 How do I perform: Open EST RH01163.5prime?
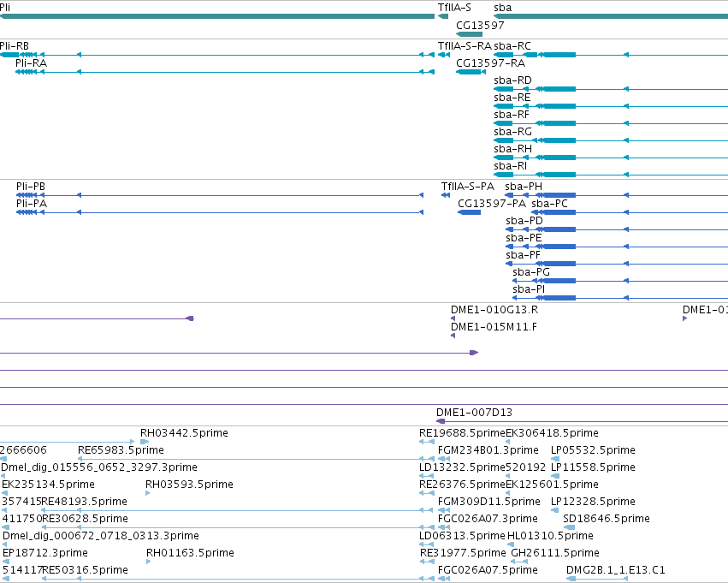pyautogui.click(x=190, y=554)
